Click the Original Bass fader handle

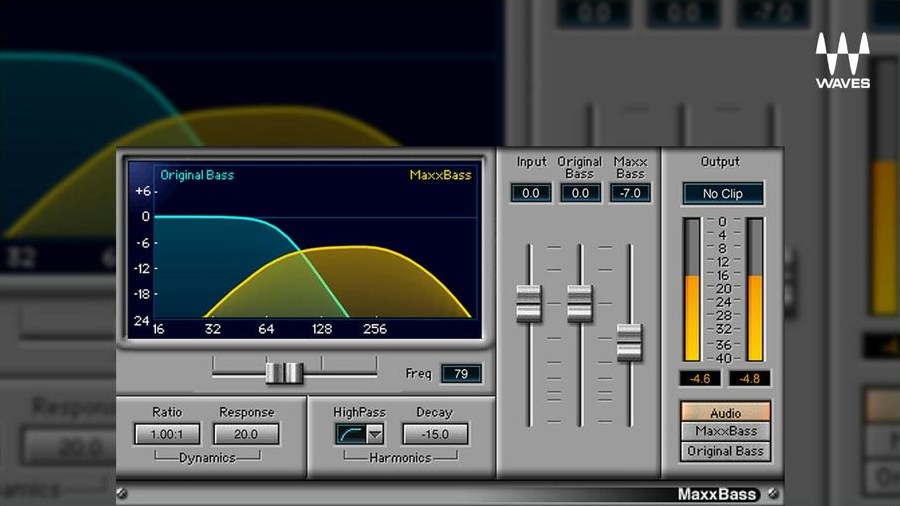(x=580, y=303)
